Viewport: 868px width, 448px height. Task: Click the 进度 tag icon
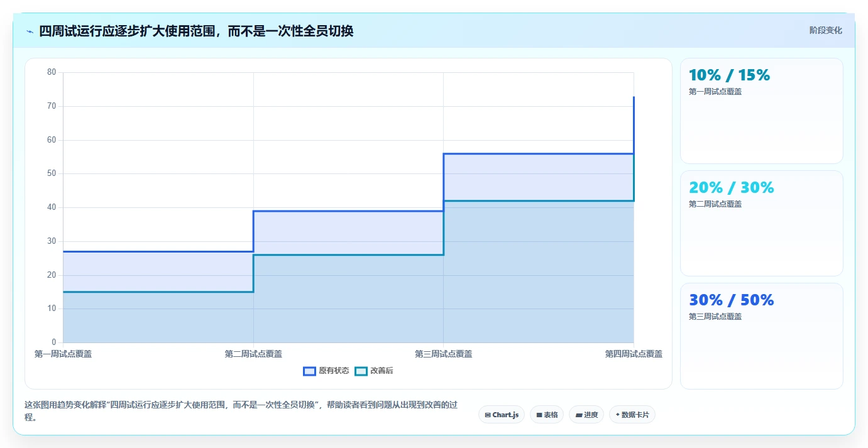tap(578, 415)
